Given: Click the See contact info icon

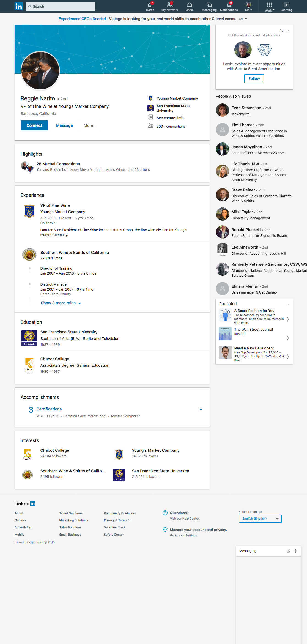Looking at the screenshot, I should (150, 117).
